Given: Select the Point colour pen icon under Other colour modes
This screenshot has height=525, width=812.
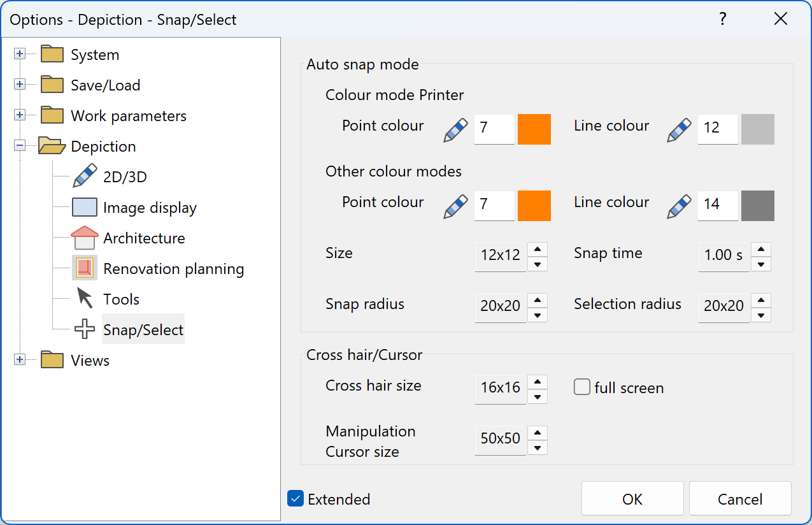Looking at the screenshot, I should click(x=455, y=205).
